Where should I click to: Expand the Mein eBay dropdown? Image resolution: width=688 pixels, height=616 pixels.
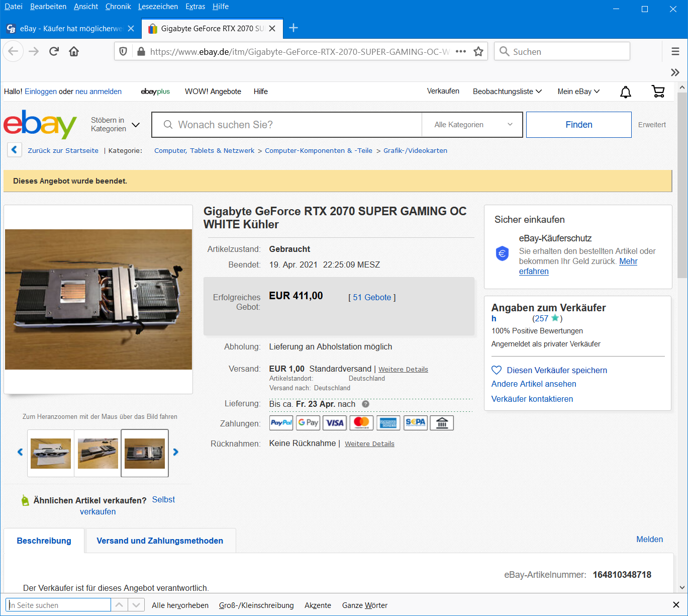(x=578, y=92)
